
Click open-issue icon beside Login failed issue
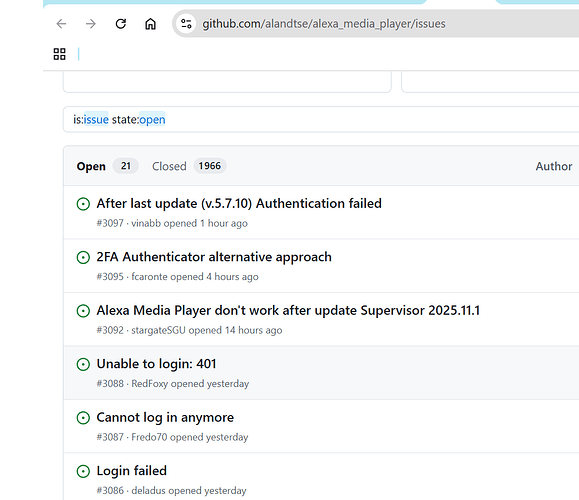(x=83, y=471)
